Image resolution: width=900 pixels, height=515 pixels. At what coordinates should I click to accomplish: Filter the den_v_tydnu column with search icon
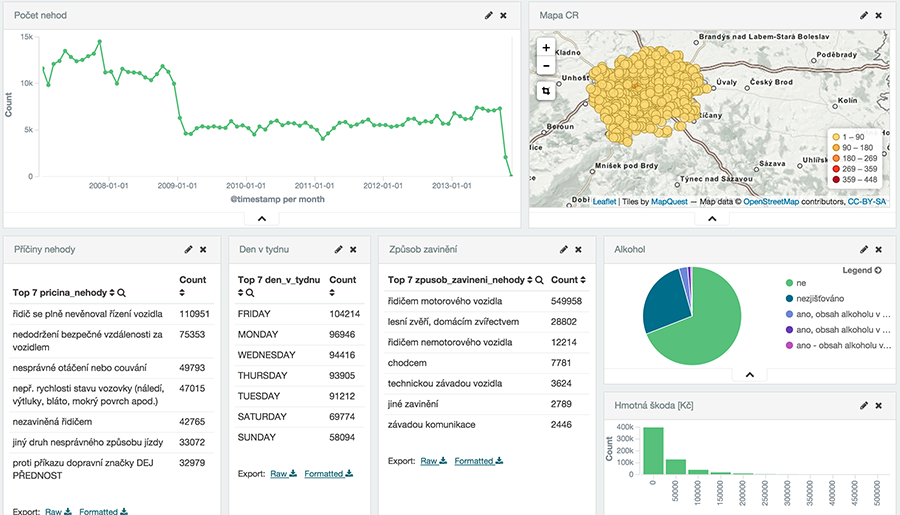(x=250, y=293)
